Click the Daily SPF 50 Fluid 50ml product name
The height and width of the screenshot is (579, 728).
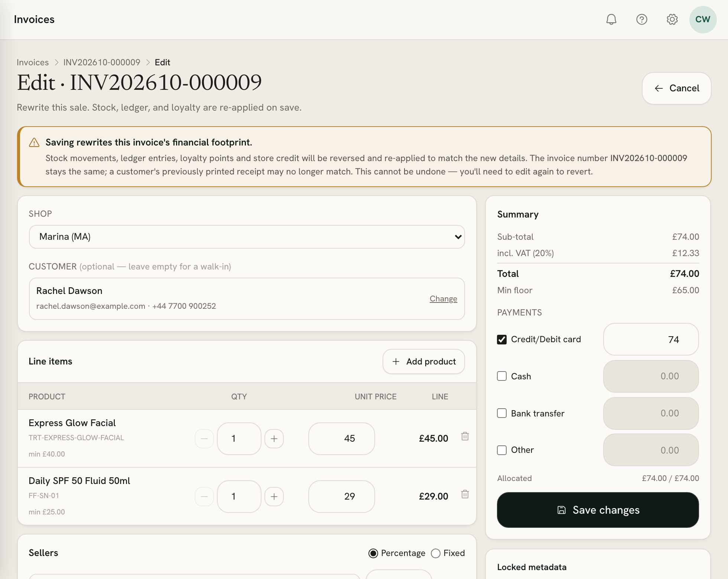(79, 481)
